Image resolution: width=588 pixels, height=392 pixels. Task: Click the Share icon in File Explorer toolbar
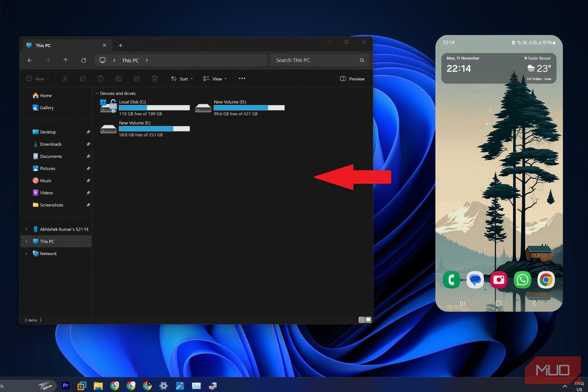click(137, 78)
